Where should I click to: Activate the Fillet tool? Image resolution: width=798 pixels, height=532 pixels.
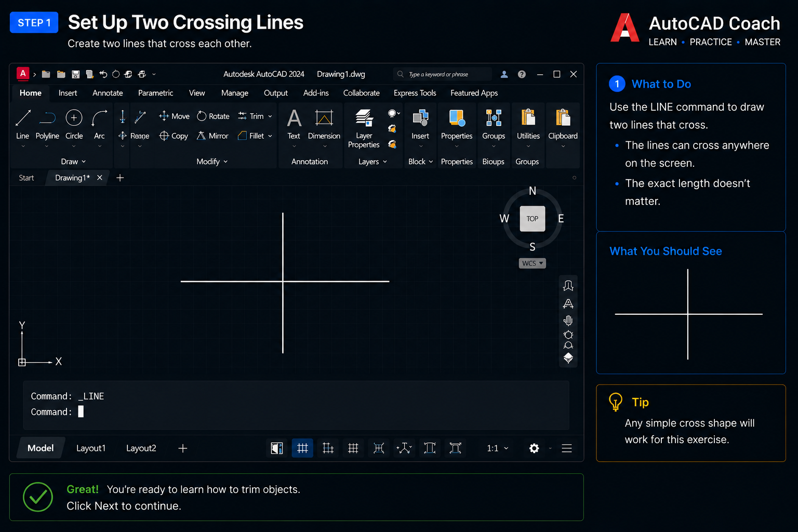tap(251, 136)
